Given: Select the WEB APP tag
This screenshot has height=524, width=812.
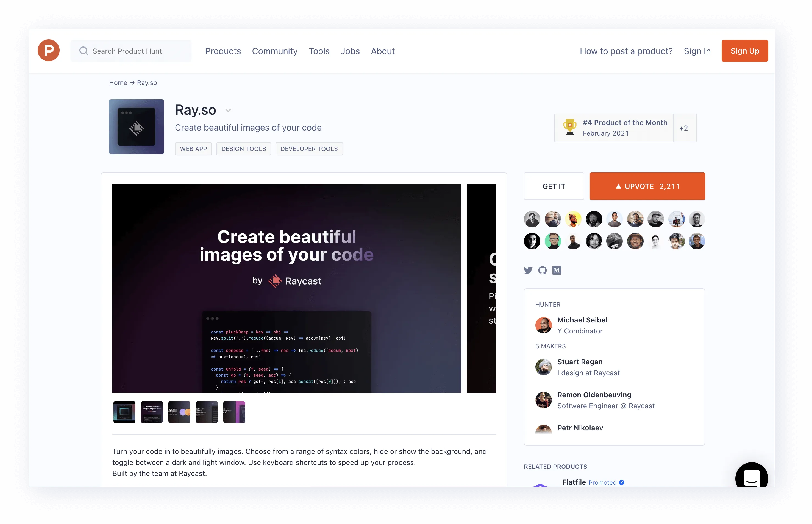Looking at the screenshot, I should (193, 149).
